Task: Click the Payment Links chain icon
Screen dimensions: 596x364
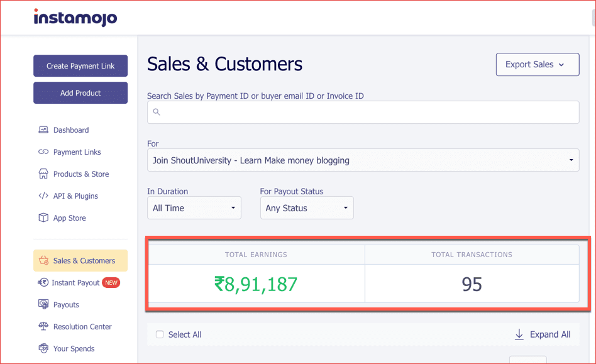Action: (43, 152)
